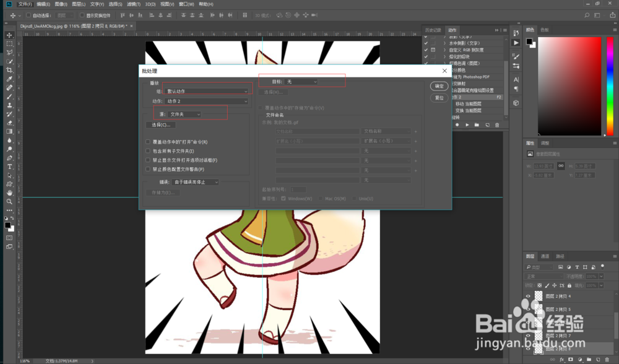Open the 源 dropdown showing 文件夹
Viewport: 619px width, 364px height.
coord(184,114)
